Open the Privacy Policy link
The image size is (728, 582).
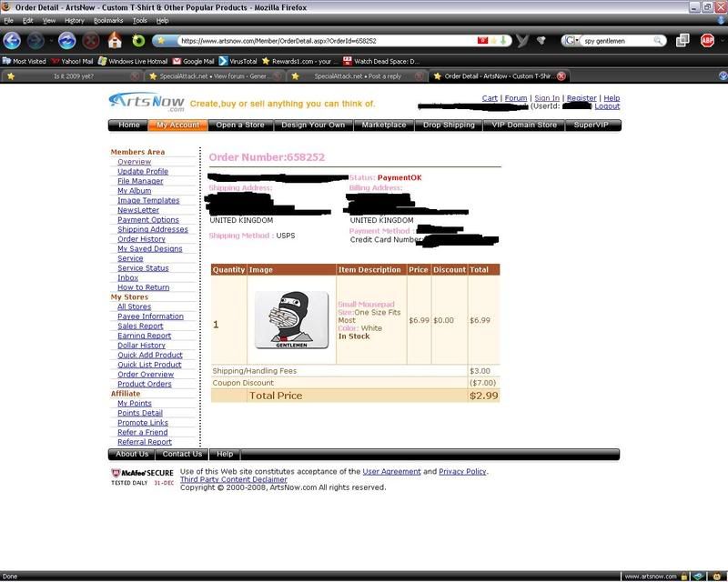(x=462, y=472)
